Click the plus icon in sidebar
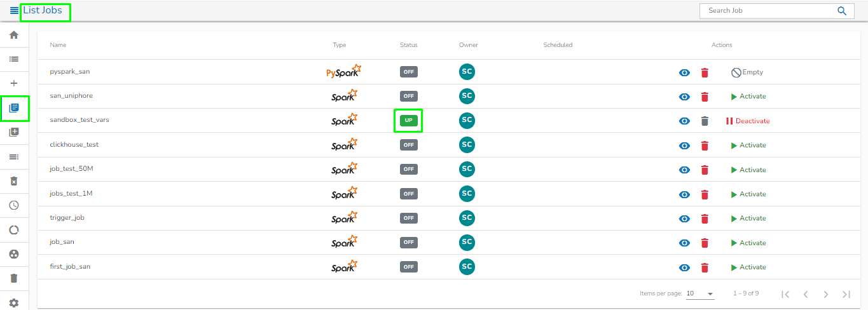Viewport: 868px width, 310px height. 14,83
